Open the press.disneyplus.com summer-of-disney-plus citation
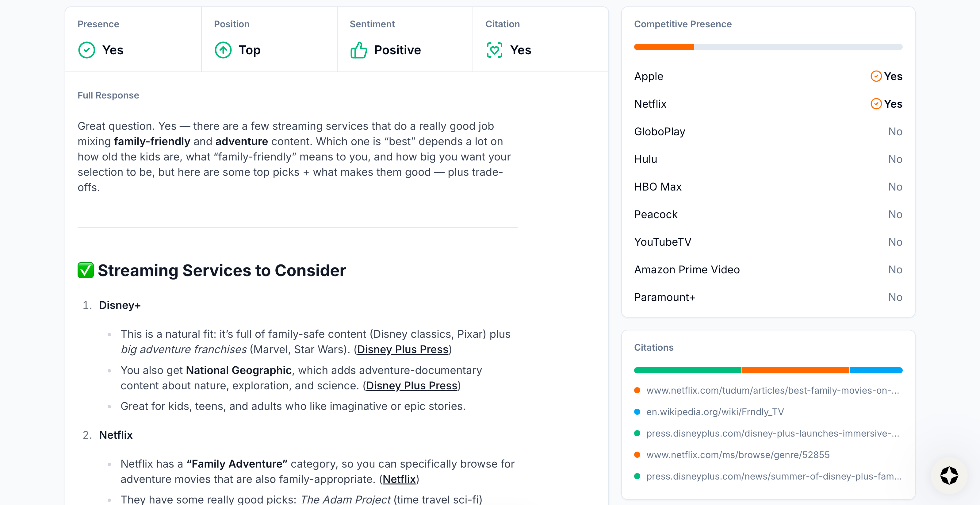This screenshot has height=505, width=980. (773, 476)
